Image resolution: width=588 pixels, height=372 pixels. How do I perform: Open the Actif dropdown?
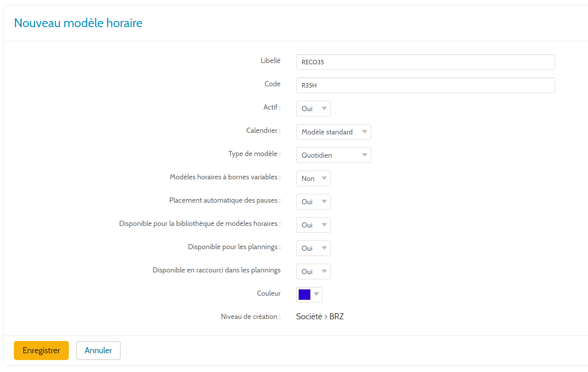pos(313,109)
